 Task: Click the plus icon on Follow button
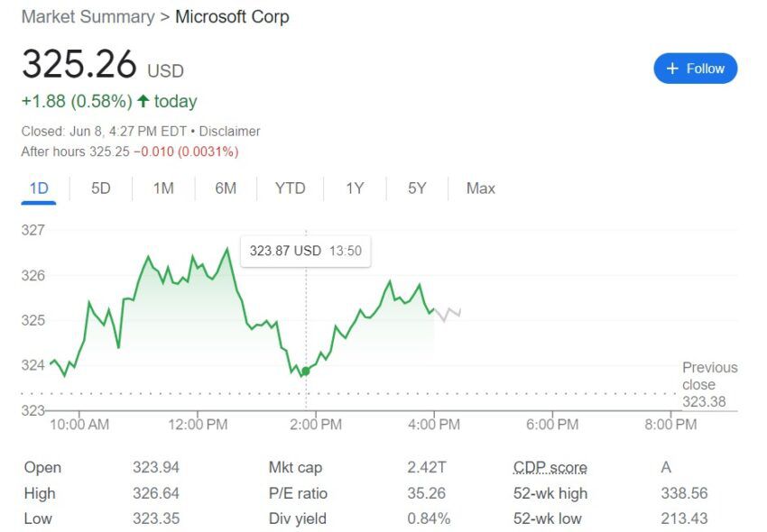[x=672, y=69]
